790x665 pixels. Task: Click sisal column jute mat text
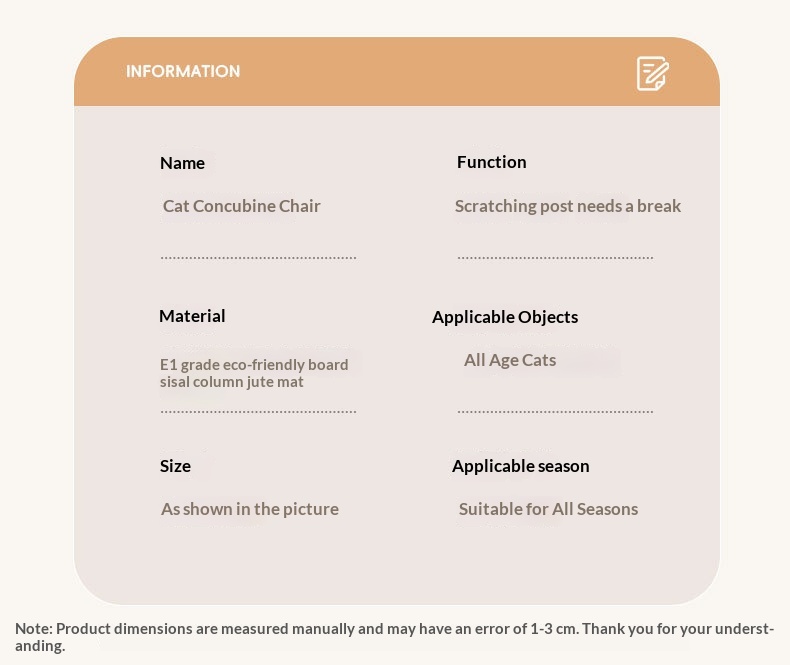(x=232, y=382)
